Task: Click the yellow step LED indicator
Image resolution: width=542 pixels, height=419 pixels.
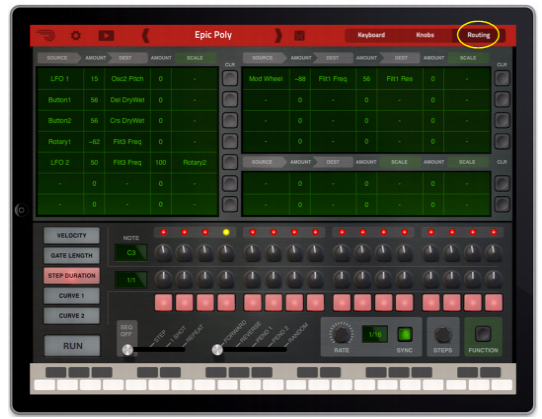Action: (x=226, y=232)
